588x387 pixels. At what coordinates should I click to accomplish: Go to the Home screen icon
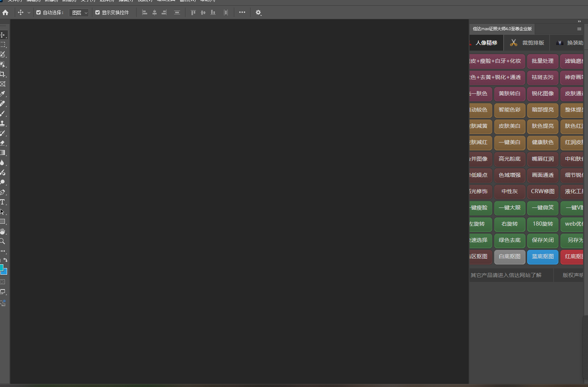click(x=5, y=12)
